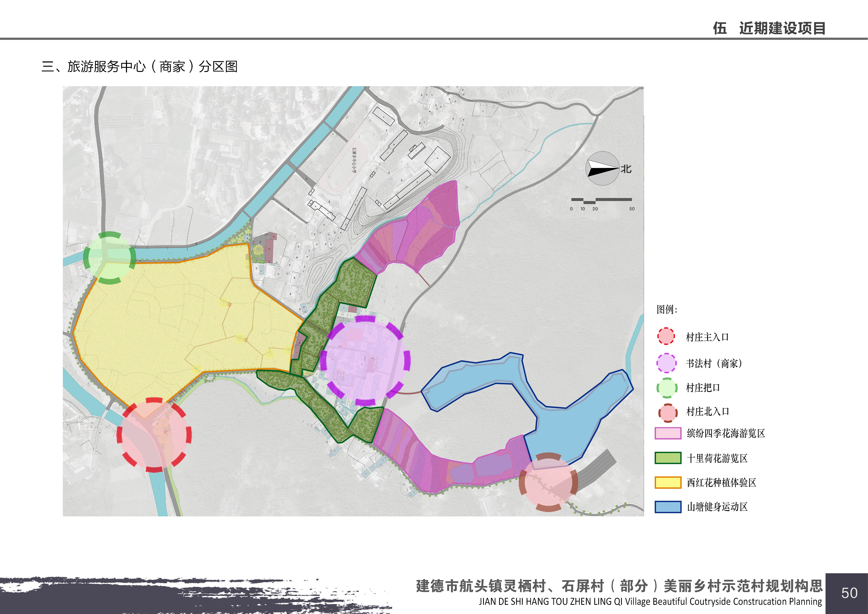Click the green dashed circle marker on the map
The height and width of the screenshot is (614, 868).
tap(109, 258)
